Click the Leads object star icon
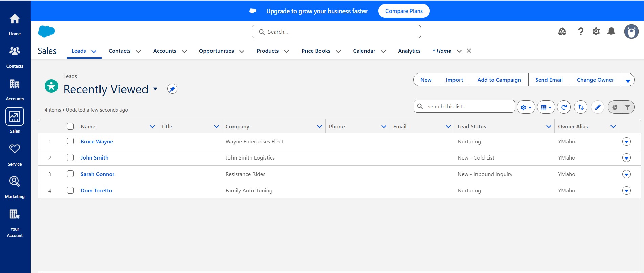This screenshot has width=644, height=273. (x=51, y=86)
